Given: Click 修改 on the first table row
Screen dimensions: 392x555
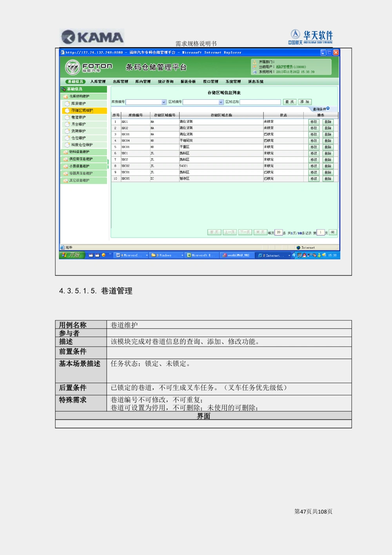Looking at the screenshot, I should (x=314, y=122).
